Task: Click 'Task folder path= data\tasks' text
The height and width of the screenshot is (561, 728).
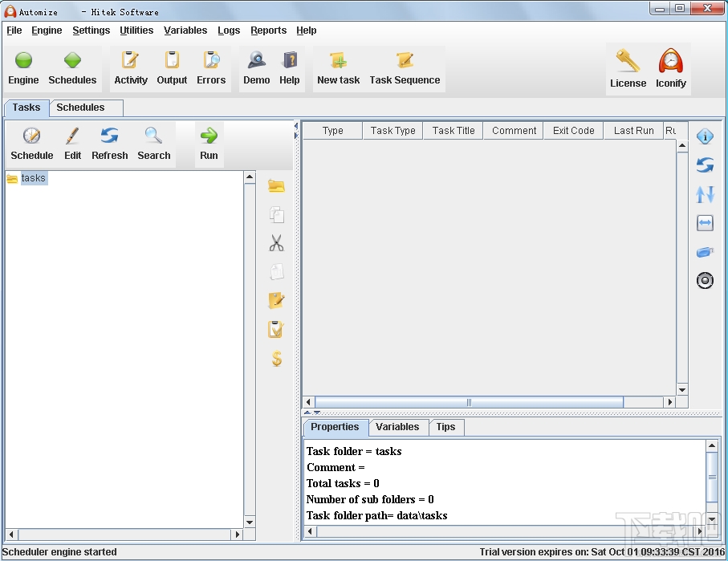Action: (377, 515)
